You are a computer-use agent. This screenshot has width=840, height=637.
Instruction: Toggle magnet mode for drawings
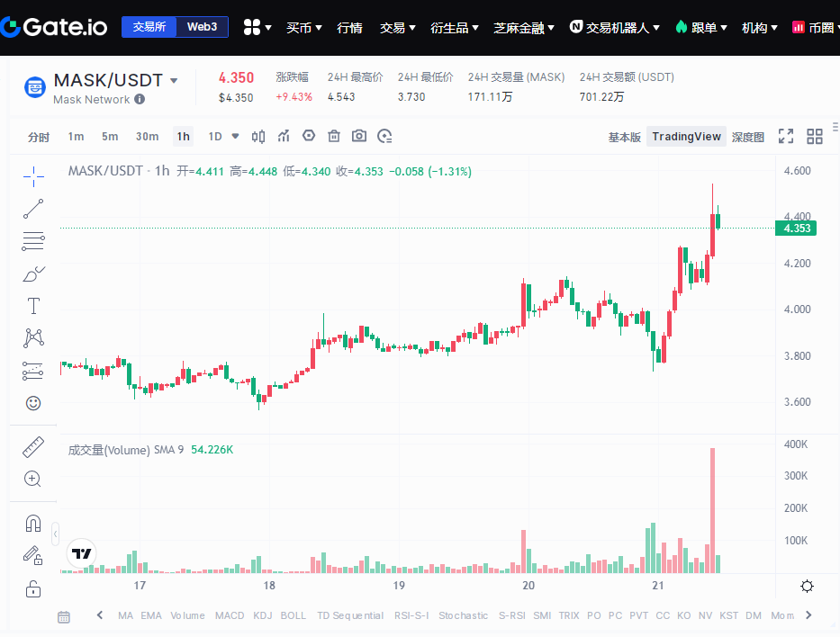(33, 523)
